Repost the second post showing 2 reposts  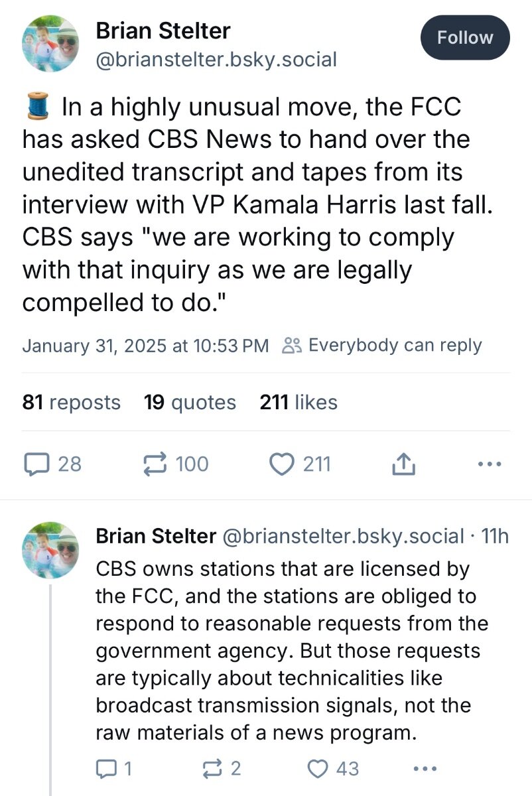click(x=221, y=769)
